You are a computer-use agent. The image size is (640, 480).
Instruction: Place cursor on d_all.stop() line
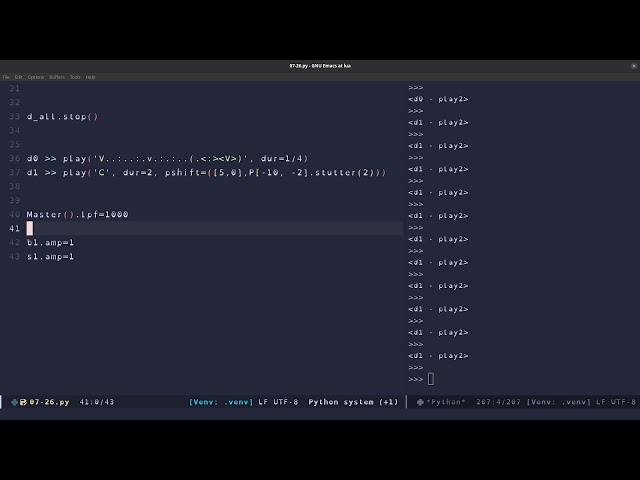[62, 117]
